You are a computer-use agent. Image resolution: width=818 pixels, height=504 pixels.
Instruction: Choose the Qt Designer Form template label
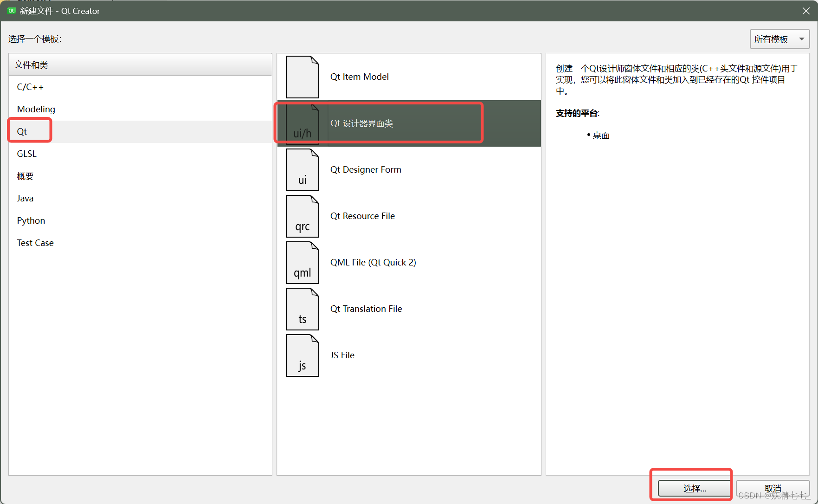point(366,169)
